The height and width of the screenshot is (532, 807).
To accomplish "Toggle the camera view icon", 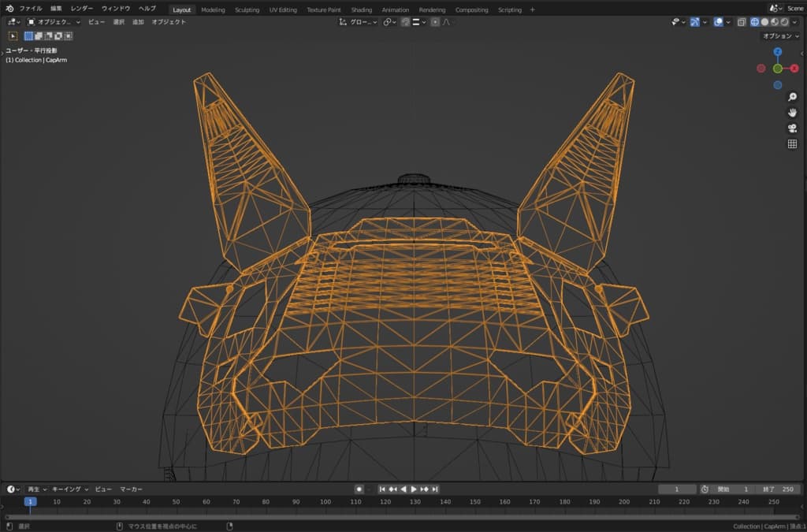I will coord(792,128).
